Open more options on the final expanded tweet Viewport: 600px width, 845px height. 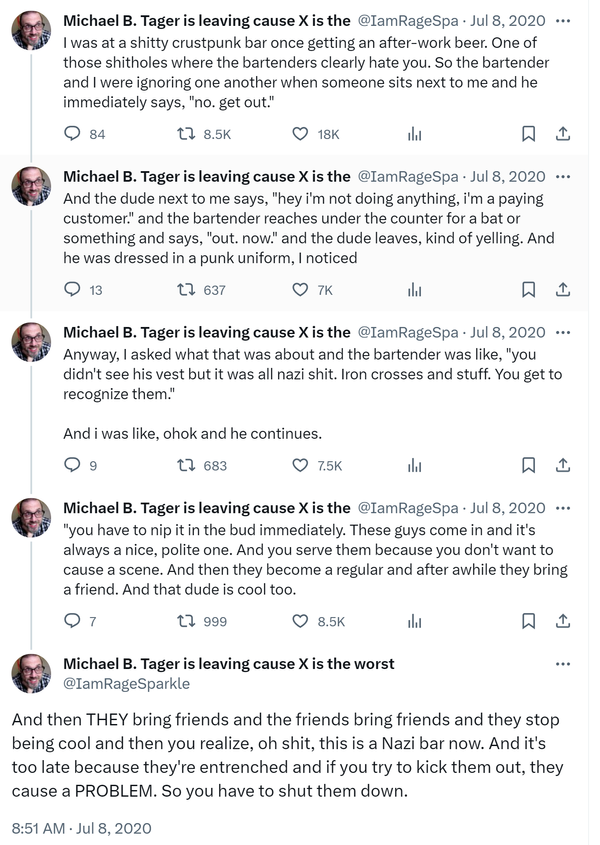pos(563,664)
